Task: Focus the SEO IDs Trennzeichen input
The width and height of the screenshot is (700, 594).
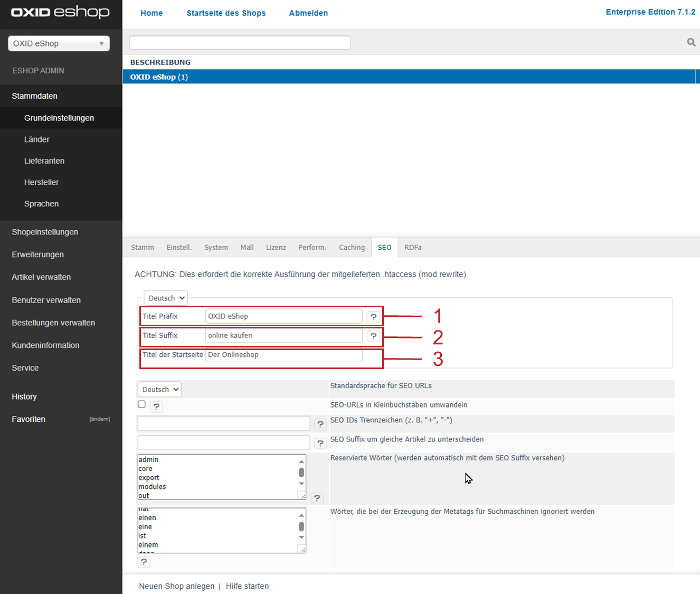Action: pos(224,423)
